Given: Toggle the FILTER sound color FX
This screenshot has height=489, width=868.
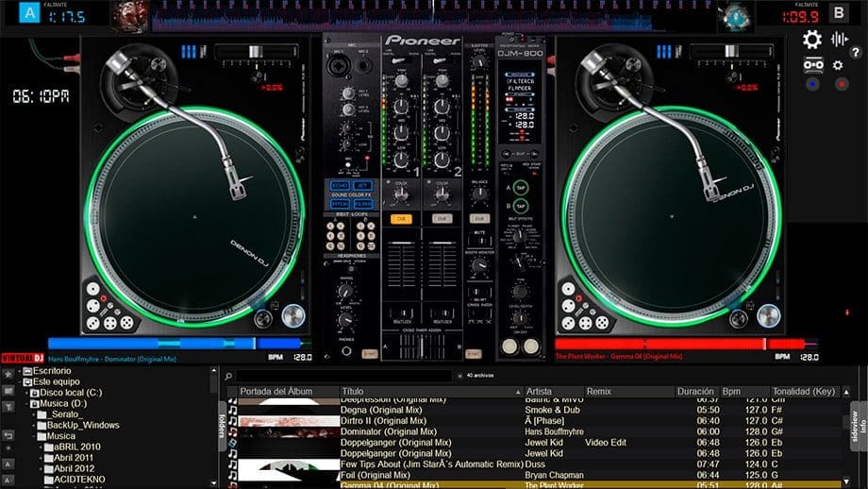Looking at the screenshot, I should click(362, 204).
